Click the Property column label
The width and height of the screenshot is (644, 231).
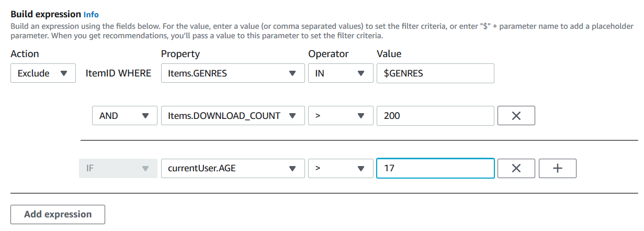(180, 54)
